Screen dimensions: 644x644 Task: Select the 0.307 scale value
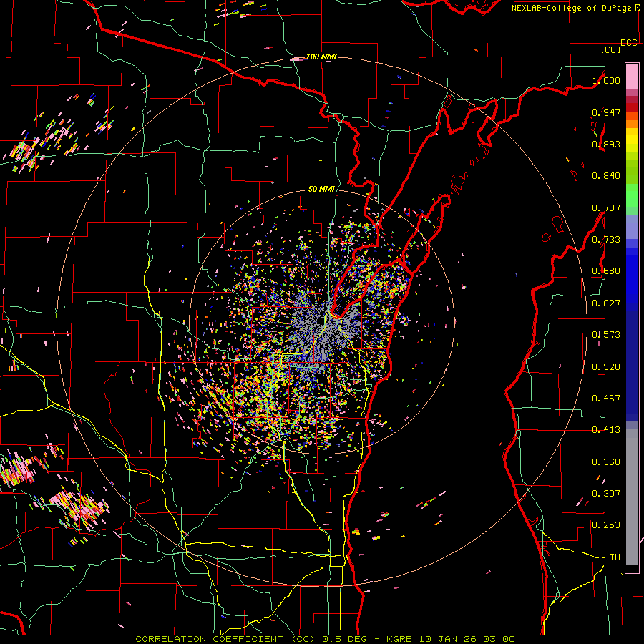click(606, 494)
